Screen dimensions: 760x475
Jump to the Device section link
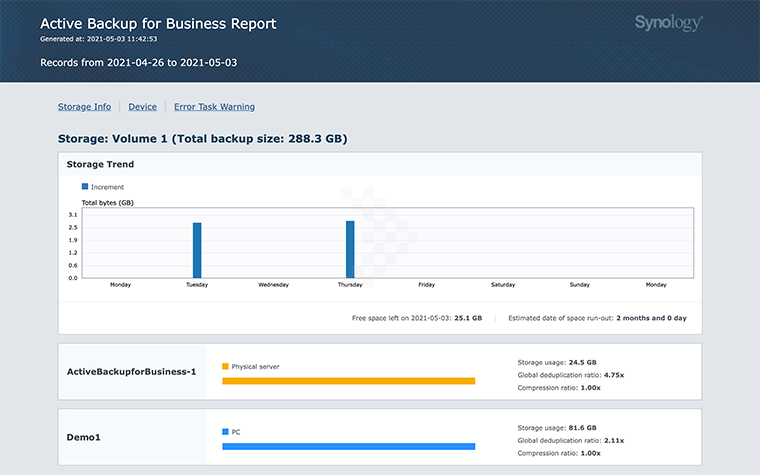click(142, 107)
